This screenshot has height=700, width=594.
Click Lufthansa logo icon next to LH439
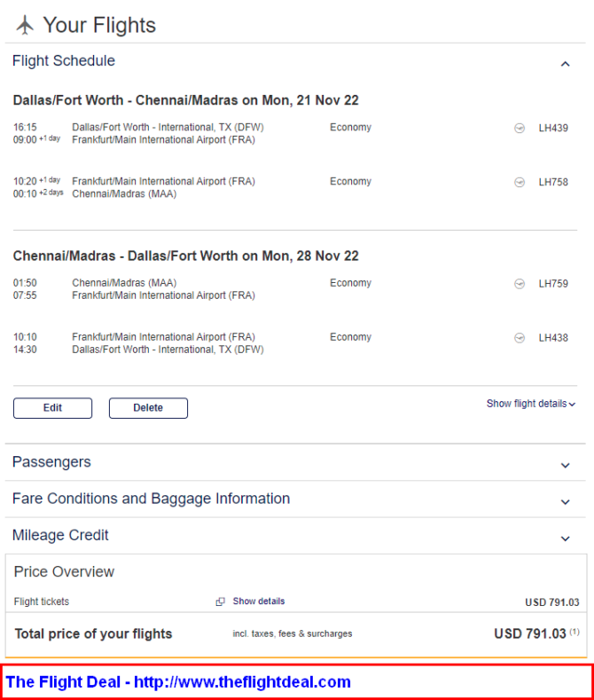520,128
